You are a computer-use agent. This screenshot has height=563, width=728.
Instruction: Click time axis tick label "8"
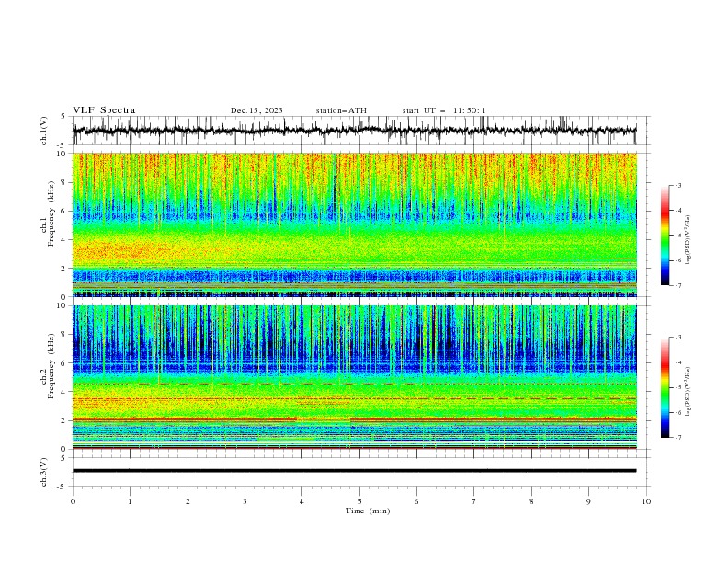[x=531, y=501]
